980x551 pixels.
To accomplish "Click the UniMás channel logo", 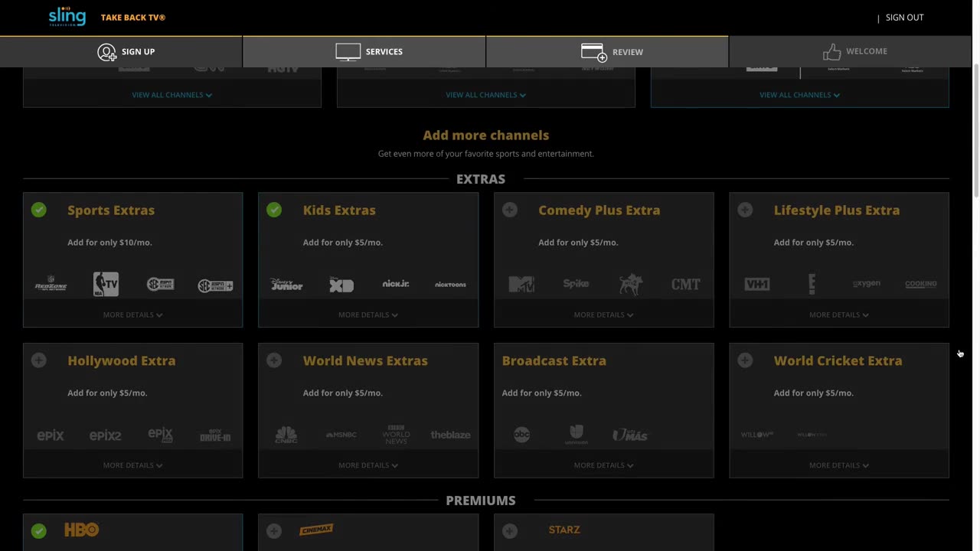I will tap(630, 435).
